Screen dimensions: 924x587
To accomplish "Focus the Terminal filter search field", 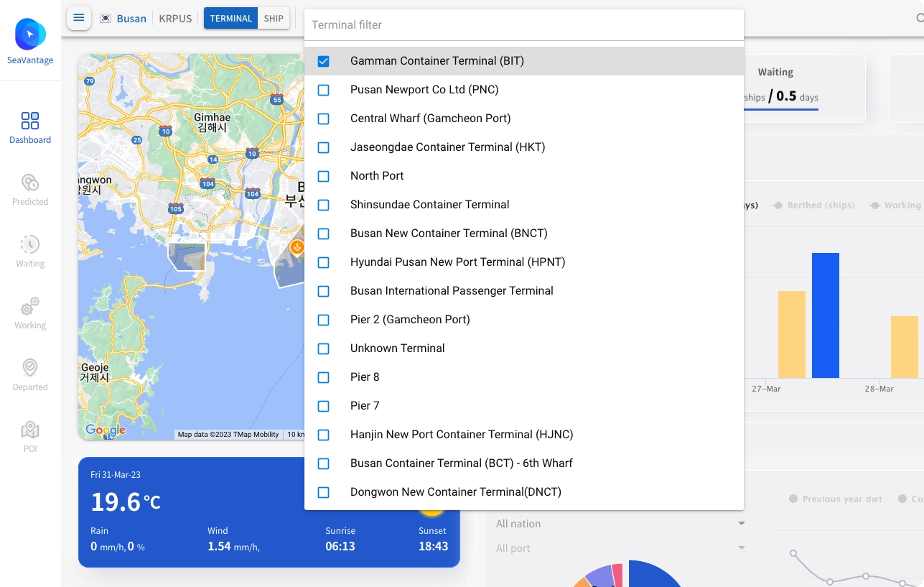I will tap(524, 24).
